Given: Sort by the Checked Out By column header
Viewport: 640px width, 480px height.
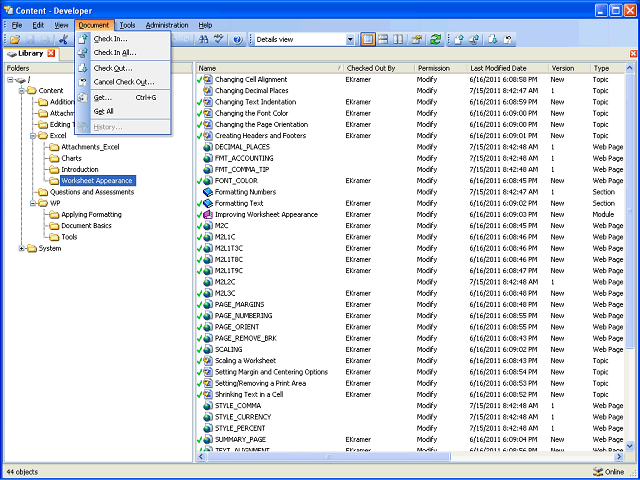Looking at the screenshot, I should click(379, 68).
